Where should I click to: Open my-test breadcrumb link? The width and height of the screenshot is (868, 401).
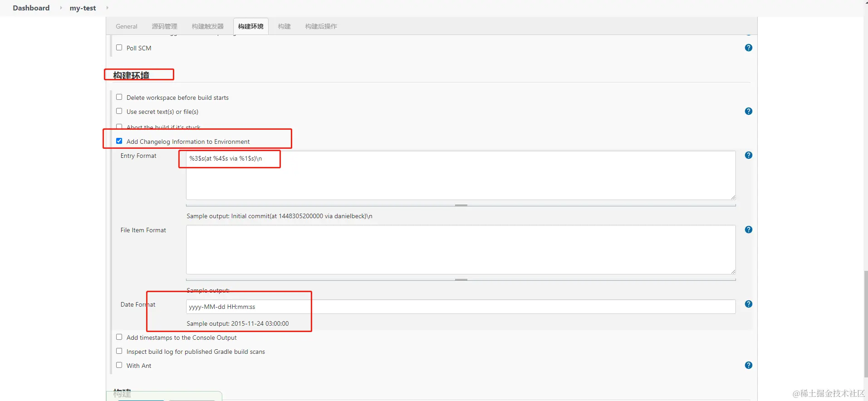tap(83, 8)
